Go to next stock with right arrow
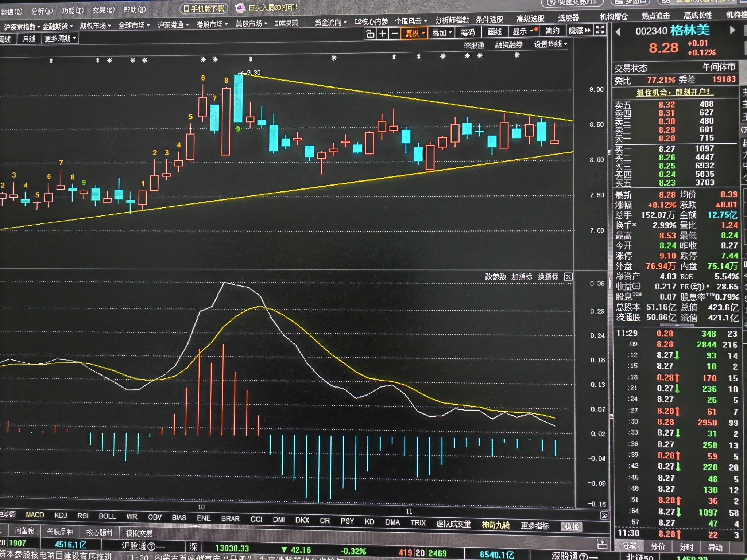The height and width of the screenshot is (560, 747). (x=732, y=30)
